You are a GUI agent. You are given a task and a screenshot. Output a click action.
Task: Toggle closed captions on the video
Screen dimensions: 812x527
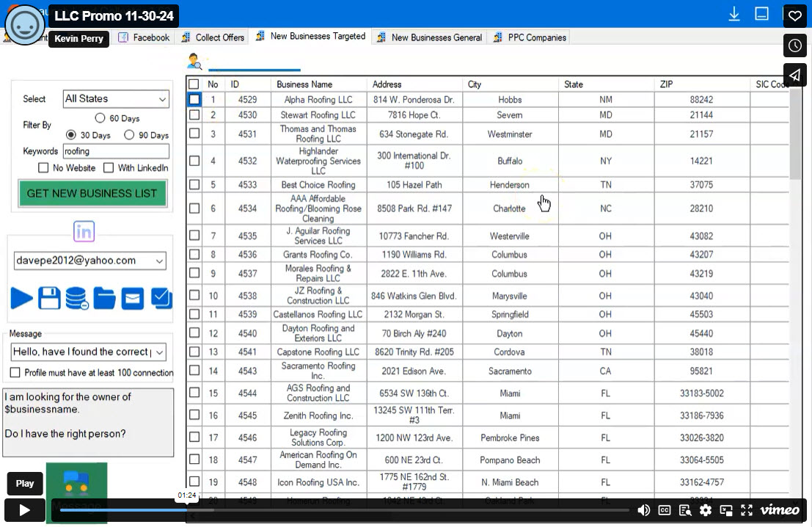click(x=665, y=510)
